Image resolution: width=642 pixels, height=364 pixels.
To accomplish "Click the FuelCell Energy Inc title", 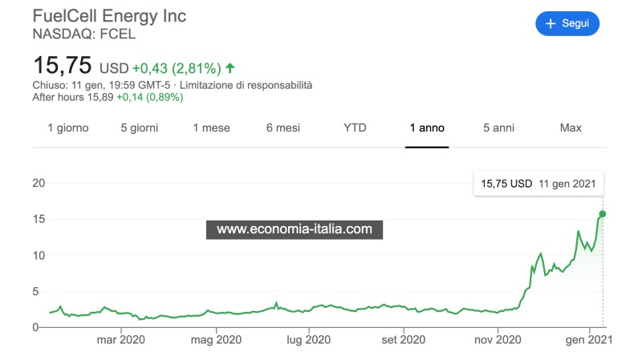I will tap(109, 16).
